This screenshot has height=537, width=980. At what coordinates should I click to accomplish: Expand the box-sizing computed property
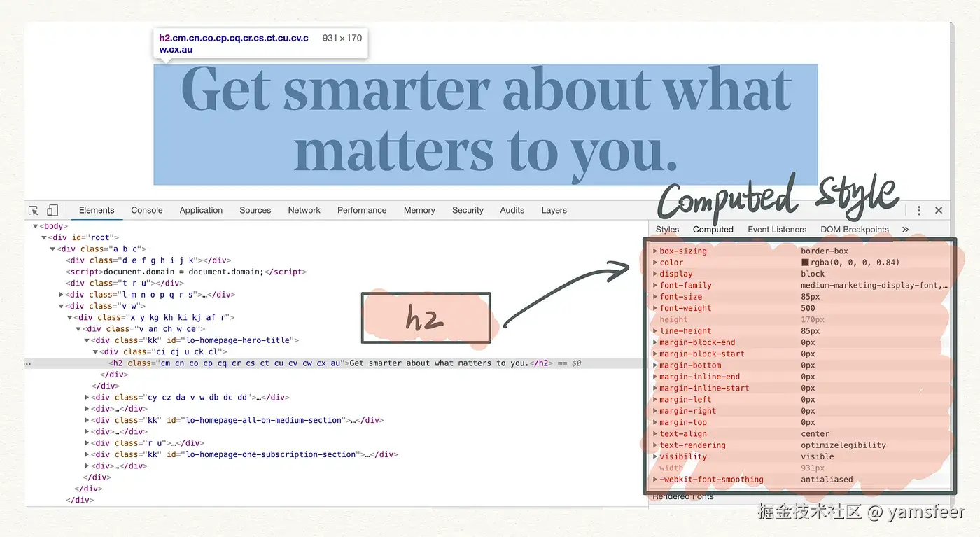click(655, 251)
